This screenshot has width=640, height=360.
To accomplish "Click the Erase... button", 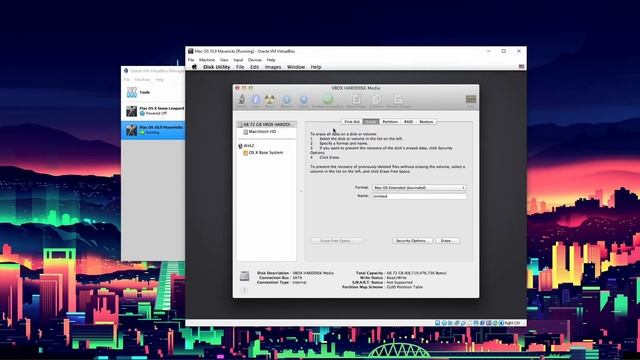I will [x=447, y=241].
